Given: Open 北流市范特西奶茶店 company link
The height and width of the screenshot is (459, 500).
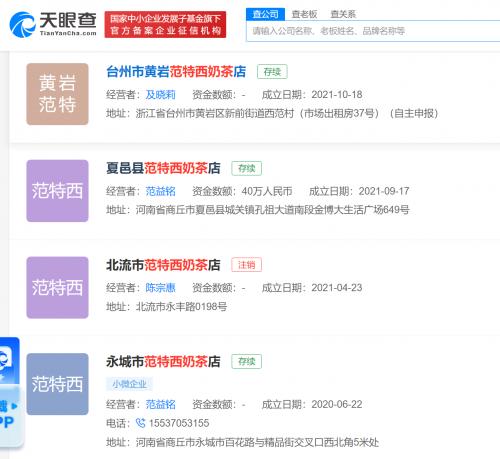Looking at the screenshot, I should pyautogui.click(x=163, y=265).
